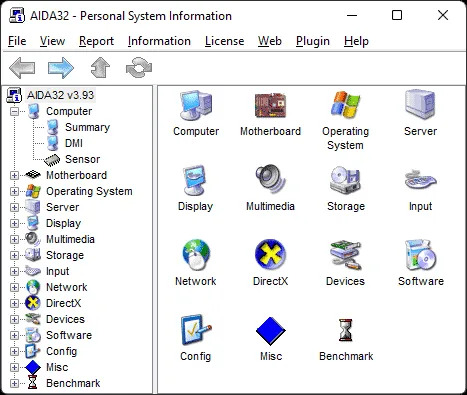The height and width of the screenshot is (395, 467).
Task: Open the Benchmark hourglass icon in main panel
Action: 345,330
